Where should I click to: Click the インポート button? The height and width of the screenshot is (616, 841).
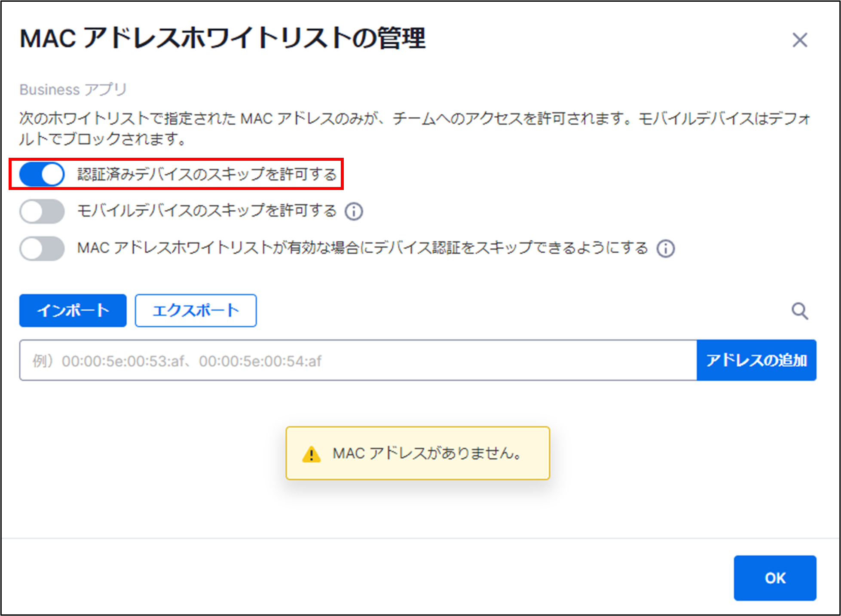point(73,310)
